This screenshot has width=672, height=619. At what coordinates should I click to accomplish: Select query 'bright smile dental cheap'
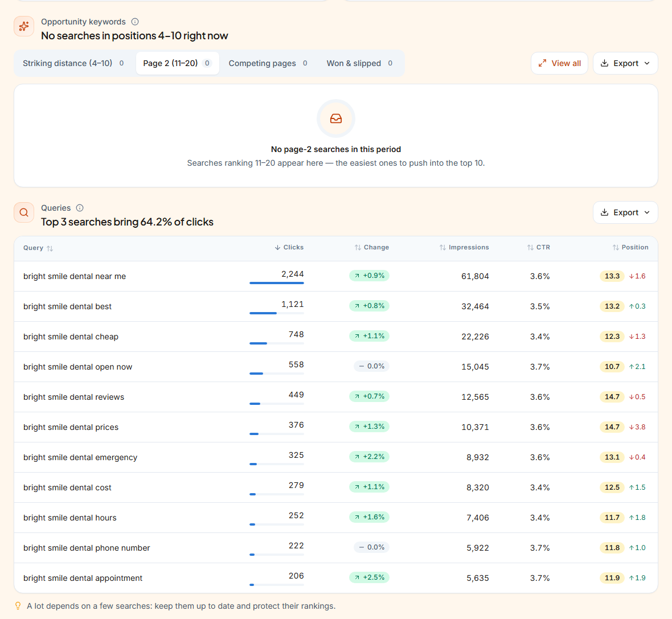pyautogui.click(x=71, y=337)
